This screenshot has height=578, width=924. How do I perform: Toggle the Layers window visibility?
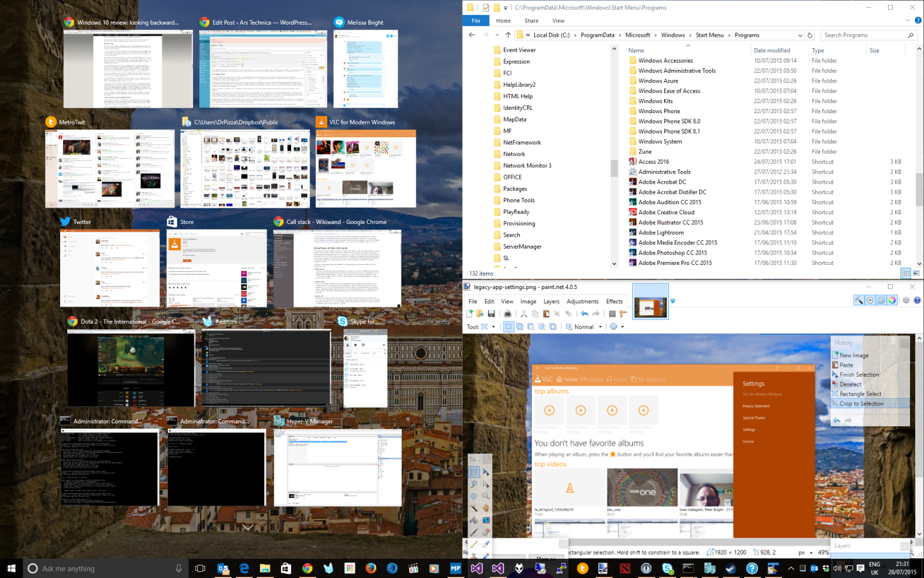pyautogui.click(x=881, y=300)
